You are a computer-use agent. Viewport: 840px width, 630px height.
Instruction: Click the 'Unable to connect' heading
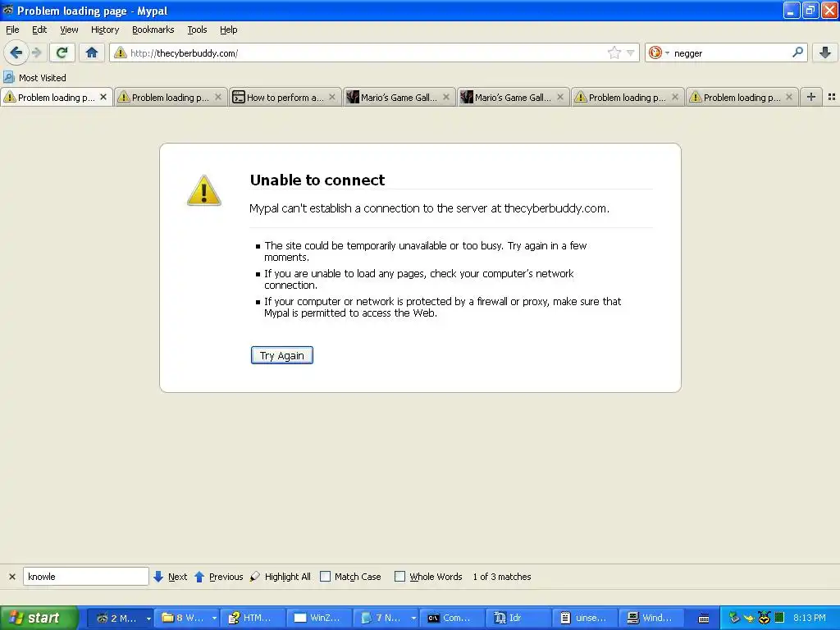pyautogui.click(x=317, y=180)
